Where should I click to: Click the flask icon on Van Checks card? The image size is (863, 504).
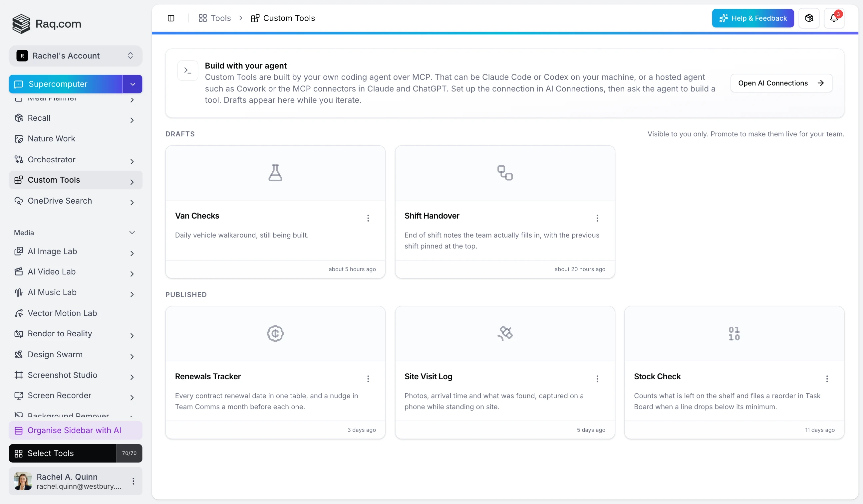pos(275,173)
